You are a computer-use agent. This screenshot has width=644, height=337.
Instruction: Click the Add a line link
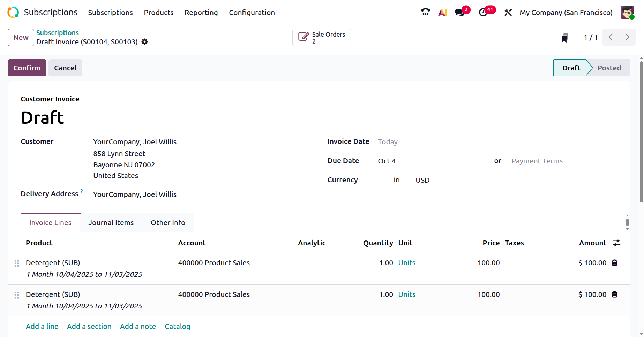pos(42,327)
